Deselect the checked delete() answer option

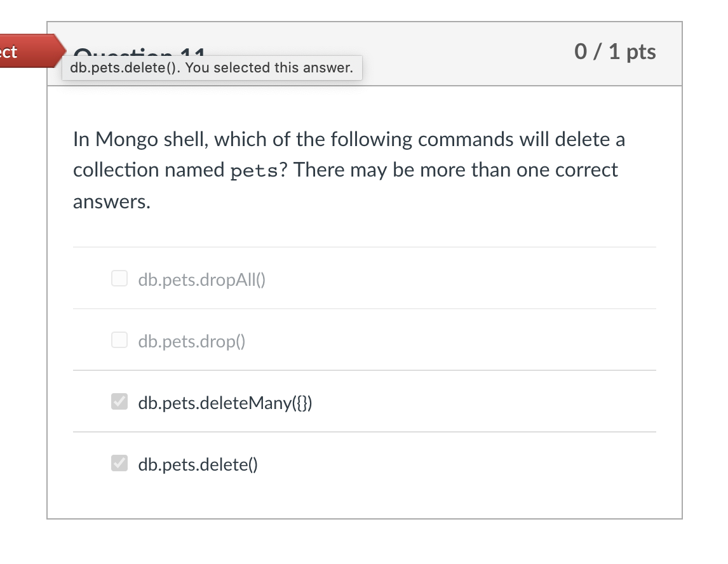click(119, 463)
